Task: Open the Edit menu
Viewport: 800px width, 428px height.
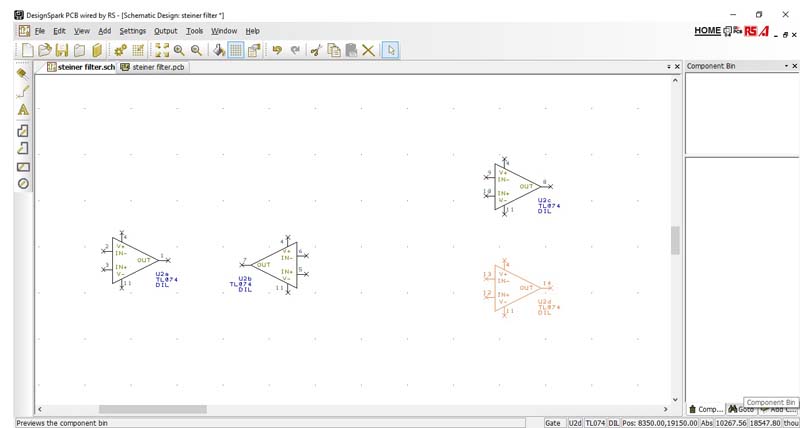Action: pos(59,31)
